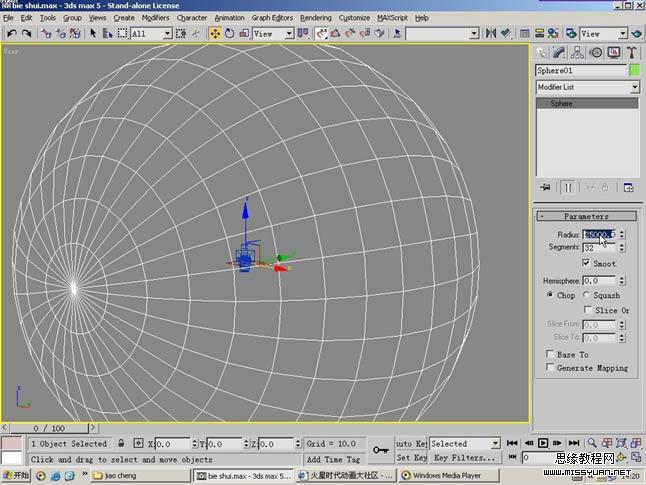Click the green object color swatch
Viewport: 646px width, 485px height.
tap(634, 70)
